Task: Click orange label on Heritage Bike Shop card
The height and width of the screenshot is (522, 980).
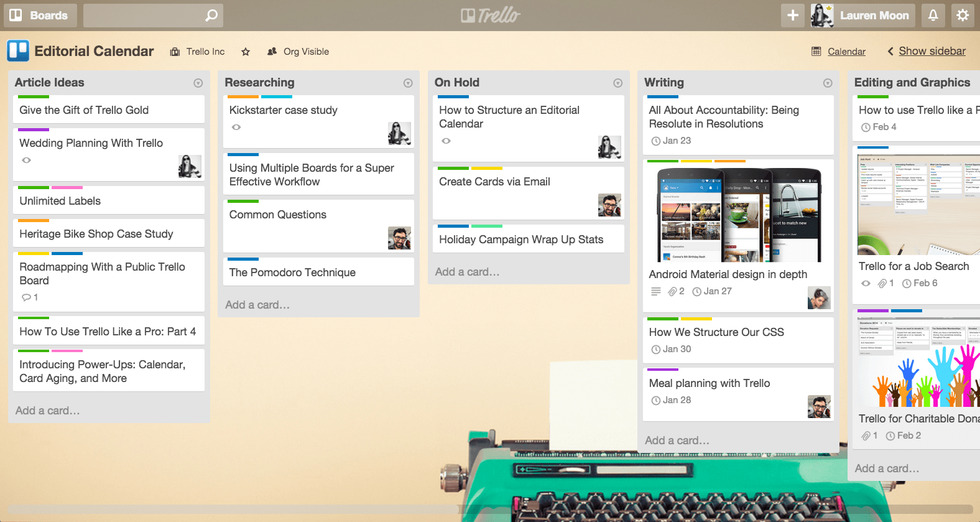Action: (x=34, y=221)
